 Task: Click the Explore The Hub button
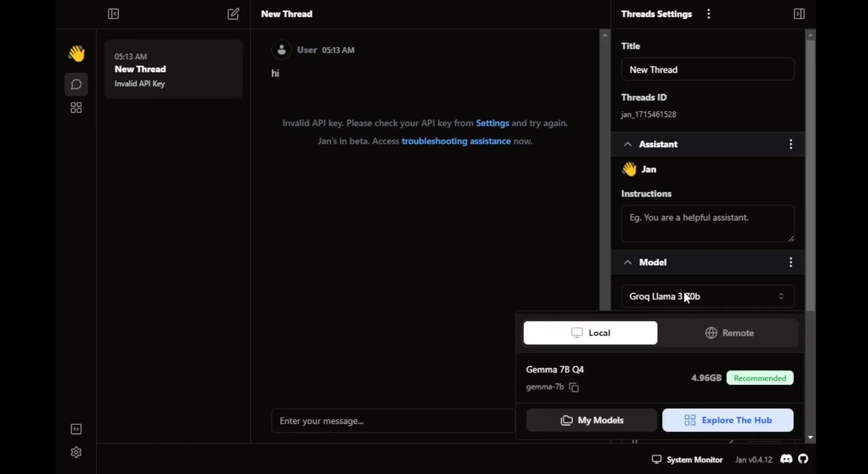pos(728,420)
